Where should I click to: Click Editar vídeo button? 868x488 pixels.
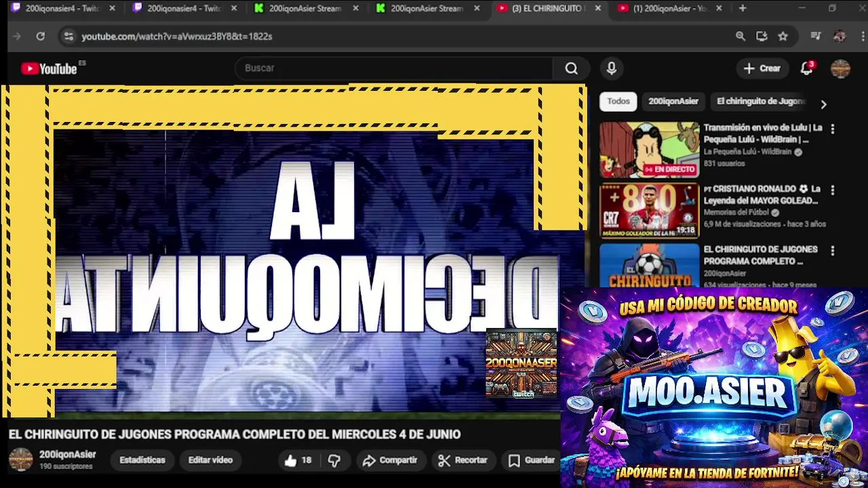[x=210, y=460]
